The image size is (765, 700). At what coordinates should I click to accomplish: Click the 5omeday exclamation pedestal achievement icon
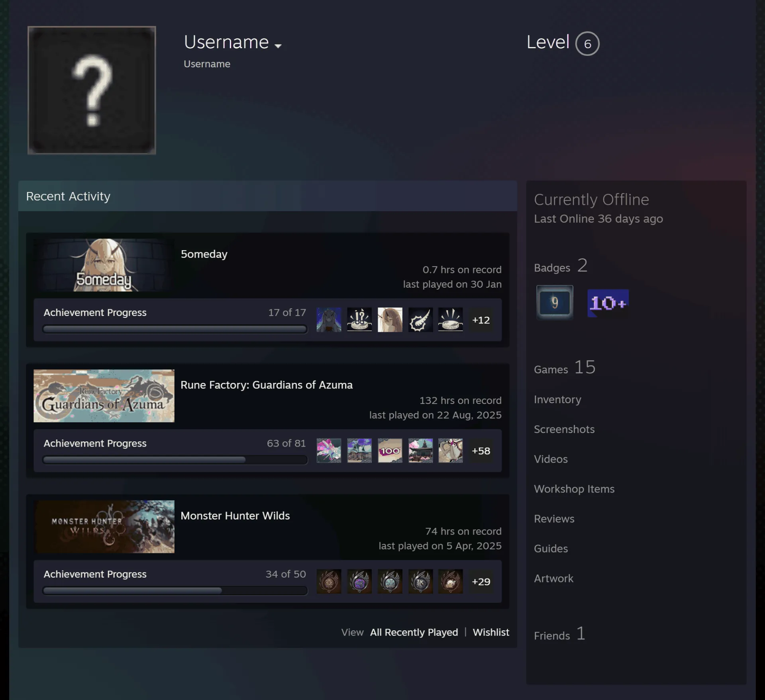pyautogui.click(x=359, y=320)
